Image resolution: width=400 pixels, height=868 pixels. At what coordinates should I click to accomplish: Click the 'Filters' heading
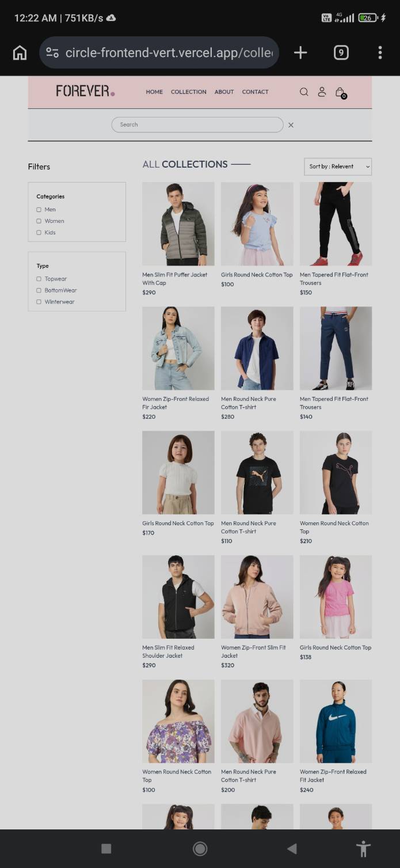(x=39, y=166)
